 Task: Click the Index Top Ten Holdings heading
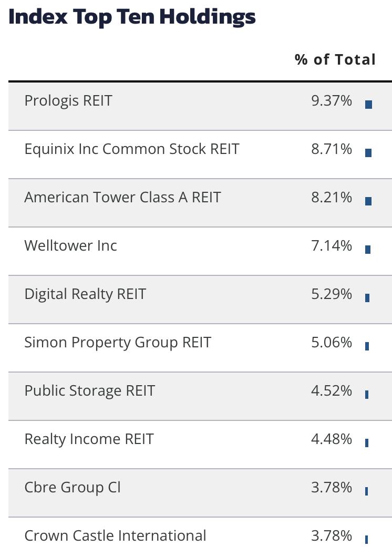pyautogui.click(x=132, y=17)
